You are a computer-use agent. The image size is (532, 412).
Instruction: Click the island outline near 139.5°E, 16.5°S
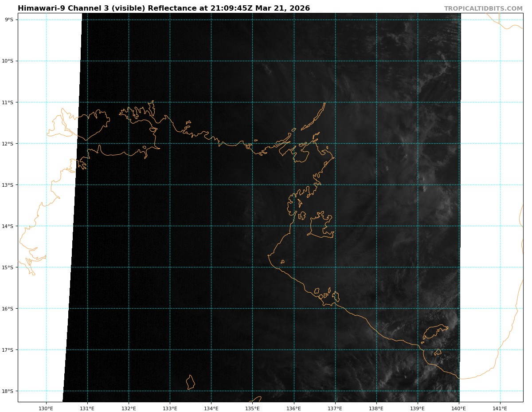click(434, 332)
